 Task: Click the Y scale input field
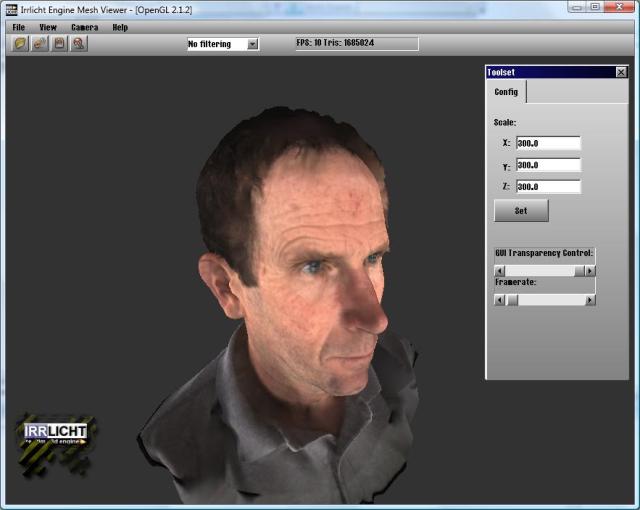pos(548,165)
